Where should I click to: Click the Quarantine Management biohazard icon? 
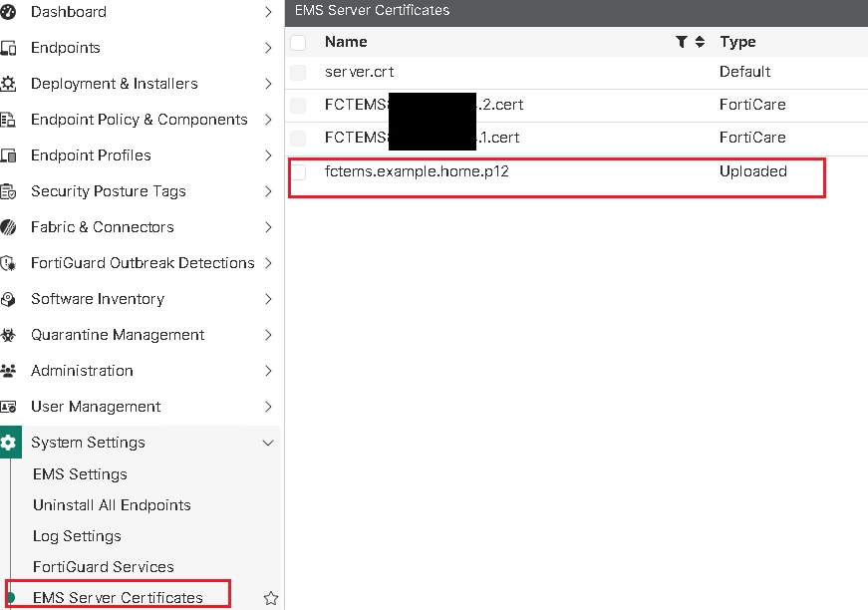8,335
